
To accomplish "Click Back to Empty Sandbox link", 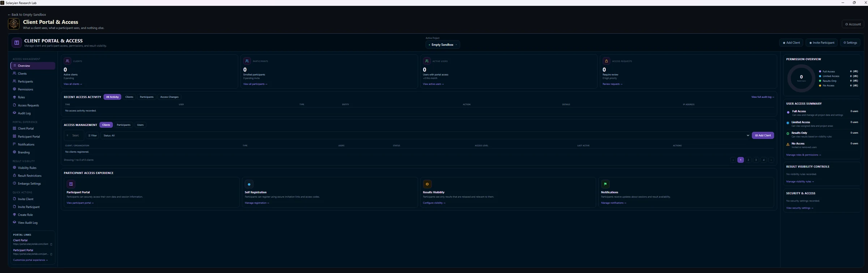I will tap(27, 15).
